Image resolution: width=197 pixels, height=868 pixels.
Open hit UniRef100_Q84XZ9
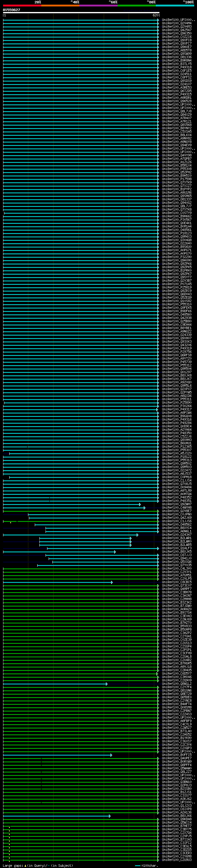[x=177, y=115]
